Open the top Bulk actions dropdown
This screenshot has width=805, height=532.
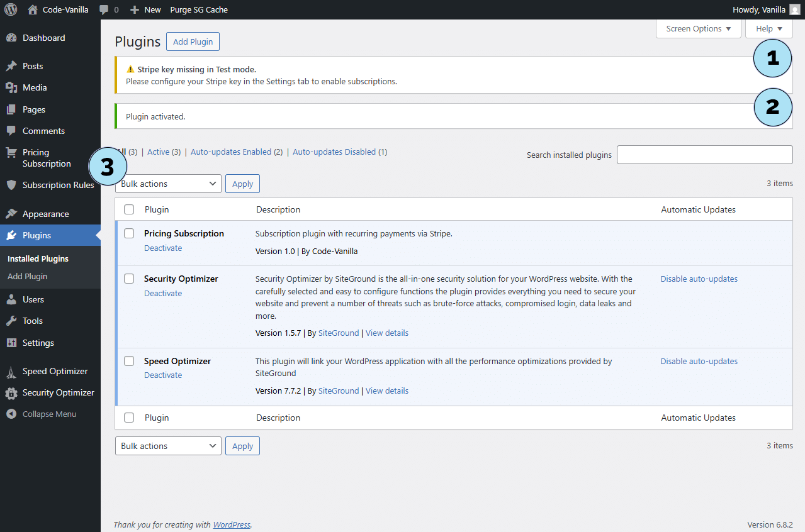coord(168,184)
